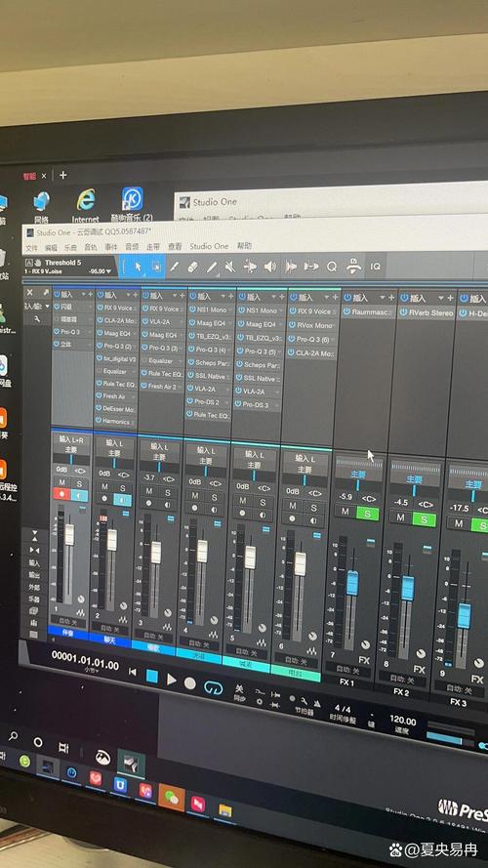Choose the Eraser tool

click(192, 268)
